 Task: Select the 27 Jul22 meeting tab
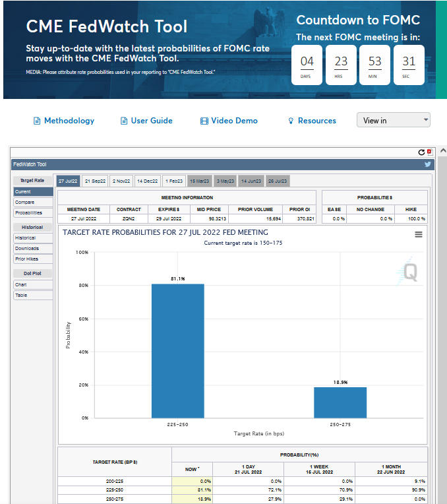pos(68,181)
